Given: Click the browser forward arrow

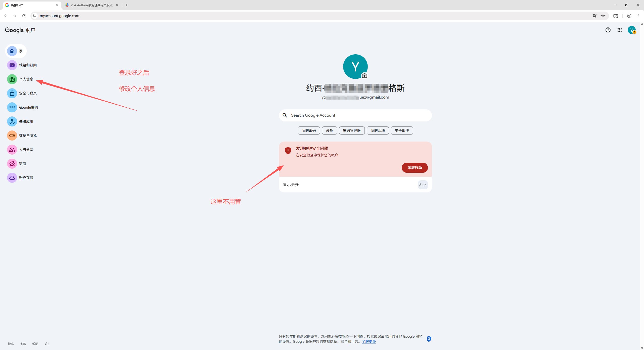Looking at the screenshot, I should click(15, 16).
